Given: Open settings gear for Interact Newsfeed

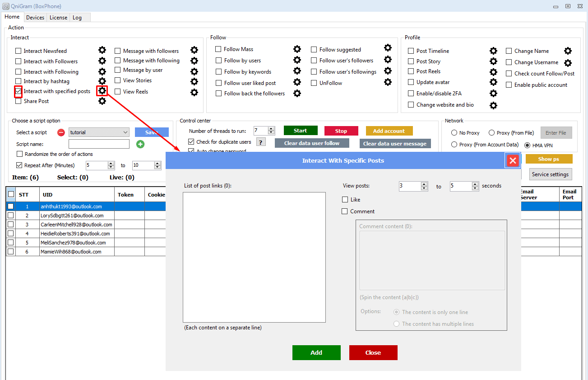Looking at the screenshot, I should point(102,50).
